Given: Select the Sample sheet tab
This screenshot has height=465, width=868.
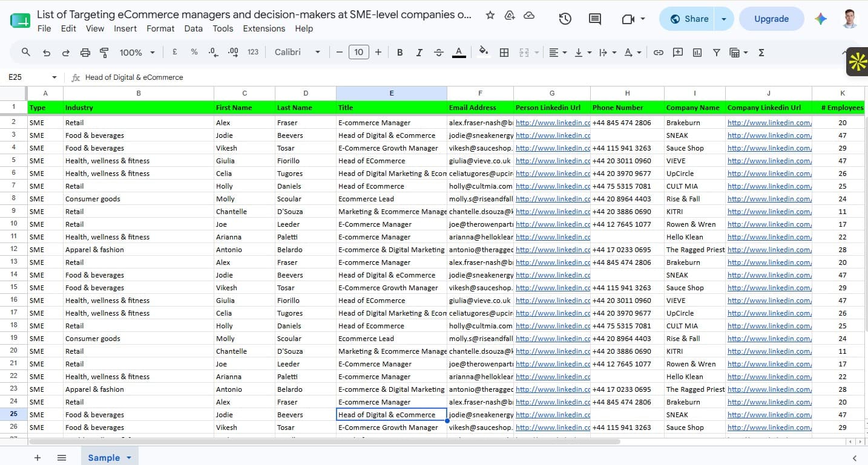Looking at the screenshot, I should (x=110, y=458).
